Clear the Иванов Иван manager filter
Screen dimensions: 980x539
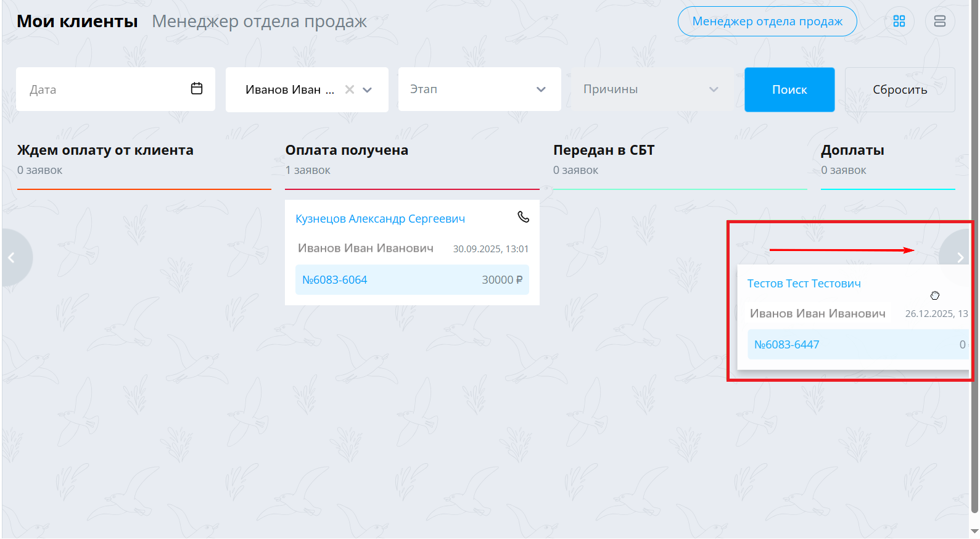tap(350, 89)
